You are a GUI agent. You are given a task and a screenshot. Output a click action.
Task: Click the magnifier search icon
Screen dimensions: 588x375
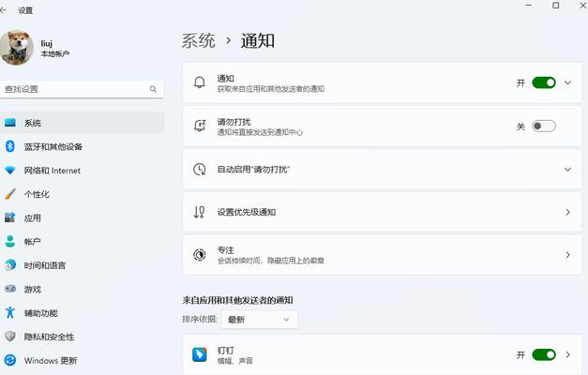coord(153,89)
